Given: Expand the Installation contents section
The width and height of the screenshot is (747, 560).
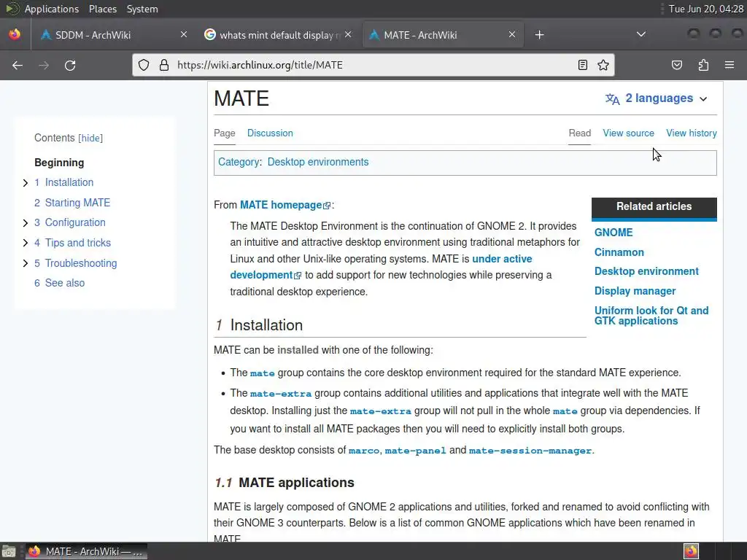Looking at the screenshot, I should (26, 183).
